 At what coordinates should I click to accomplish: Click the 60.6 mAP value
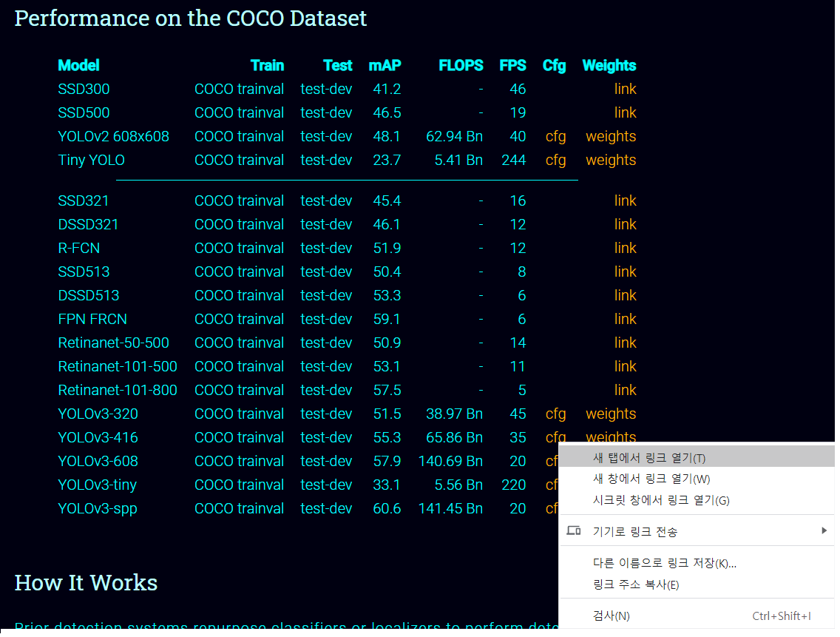(387, 508)
